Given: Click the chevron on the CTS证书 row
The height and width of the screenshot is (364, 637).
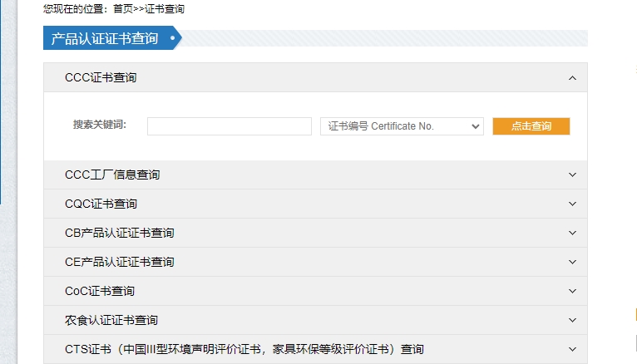Looking at the screenshot, I should pyautogui.click(x=571, y=350).
